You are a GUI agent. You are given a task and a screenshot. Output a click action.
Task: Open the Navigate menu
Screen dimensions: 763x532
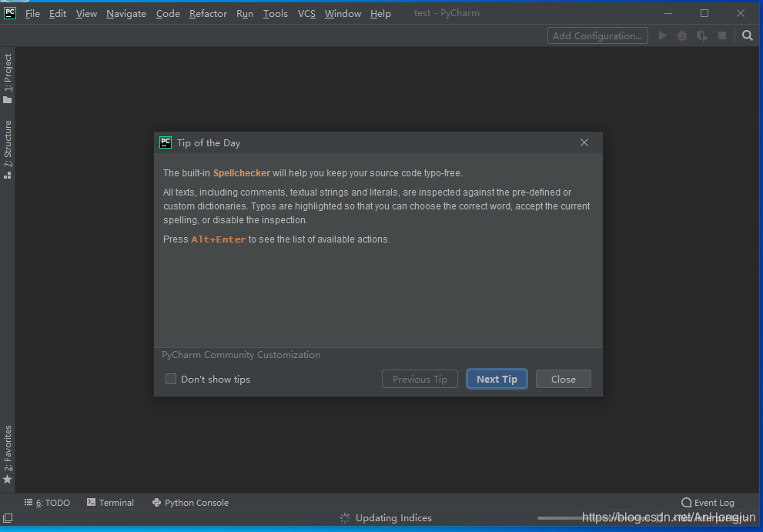click(126, 14)
